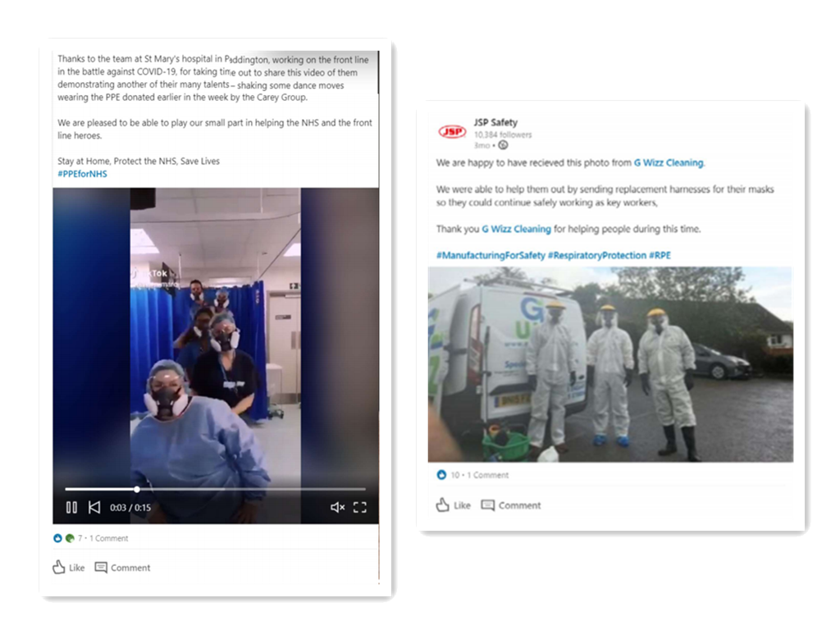
Task: Comment on the JSP Safety post
Action: [511, 505]
